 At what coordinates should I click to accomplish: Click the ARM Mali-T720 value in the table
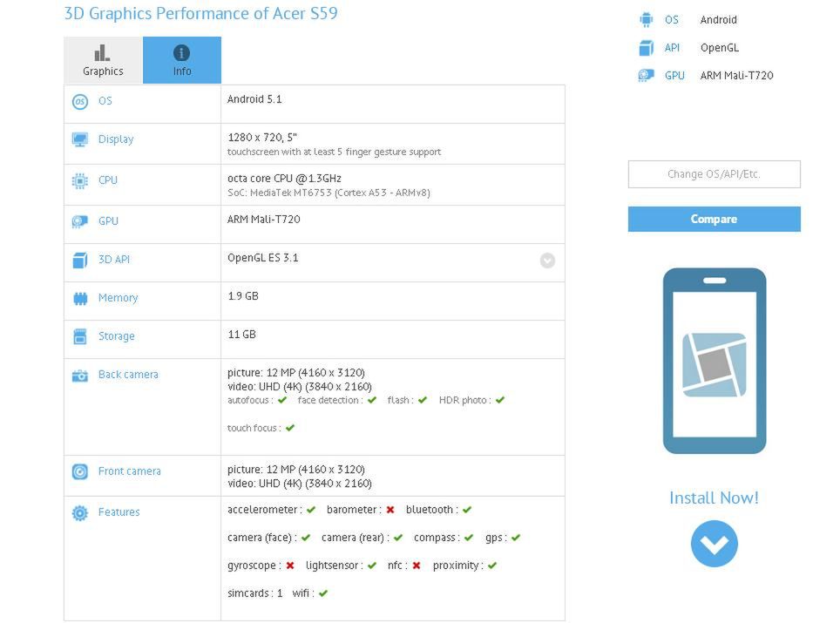263,219
